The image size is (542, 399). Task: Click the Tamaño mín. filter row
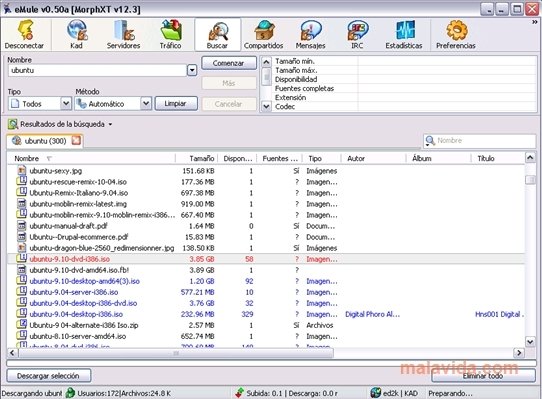[x=404, y=61]
